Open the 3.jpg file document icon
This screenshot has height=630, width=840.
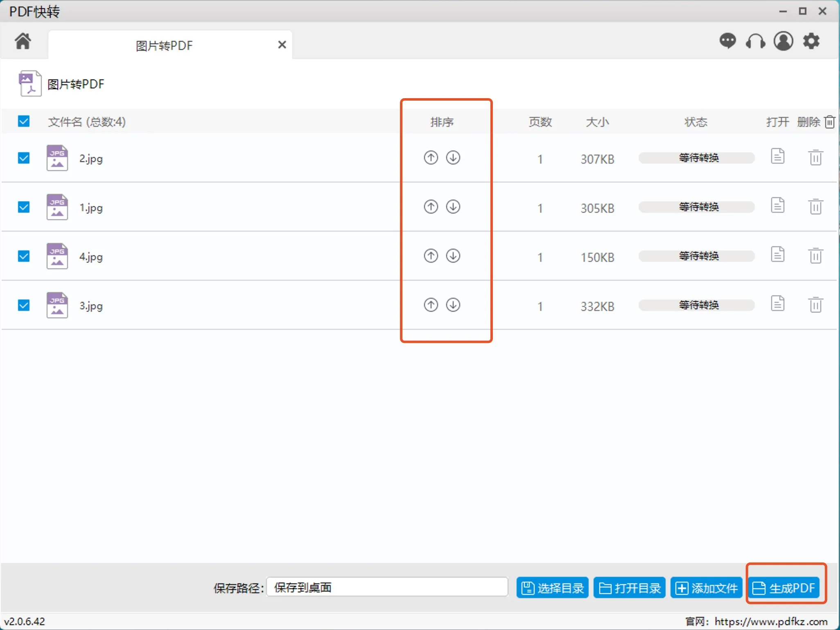coord(777,304)
